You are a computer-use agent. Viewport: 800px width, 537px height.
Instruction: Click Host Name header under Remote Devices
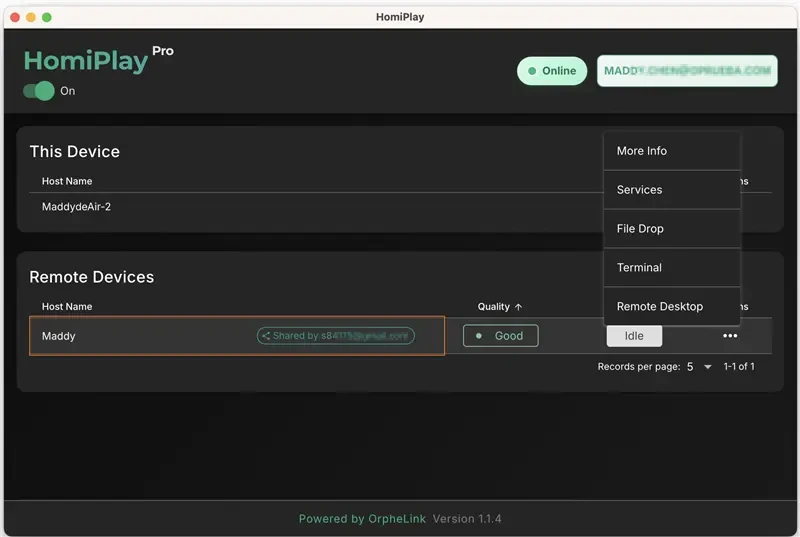click(x=67, y=306)
